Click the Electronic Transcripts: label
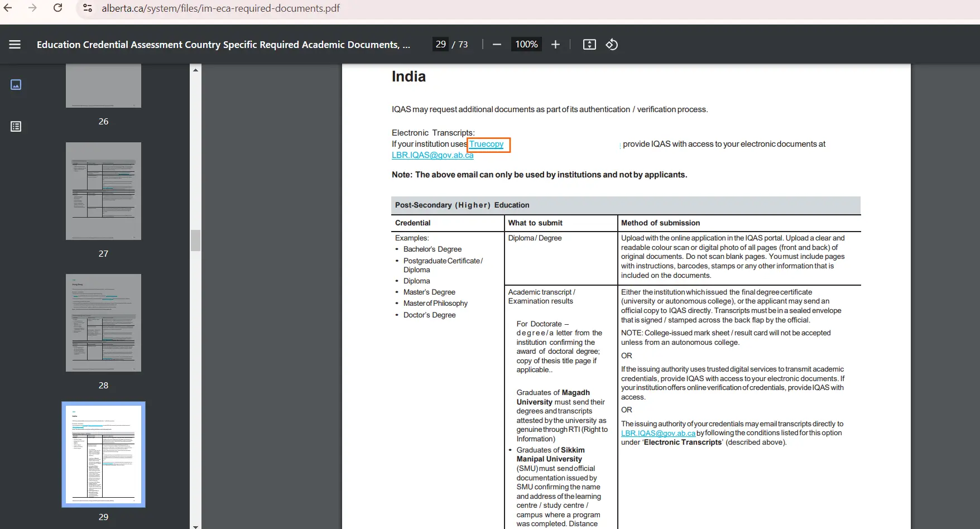This screenshot has height=529, width=980. tap(433, 133)
